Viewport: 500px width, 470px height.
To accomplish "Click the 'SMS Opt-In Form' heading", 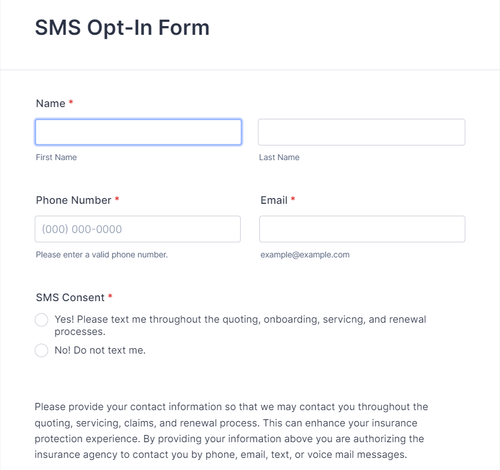I will (x=122, y=28).
